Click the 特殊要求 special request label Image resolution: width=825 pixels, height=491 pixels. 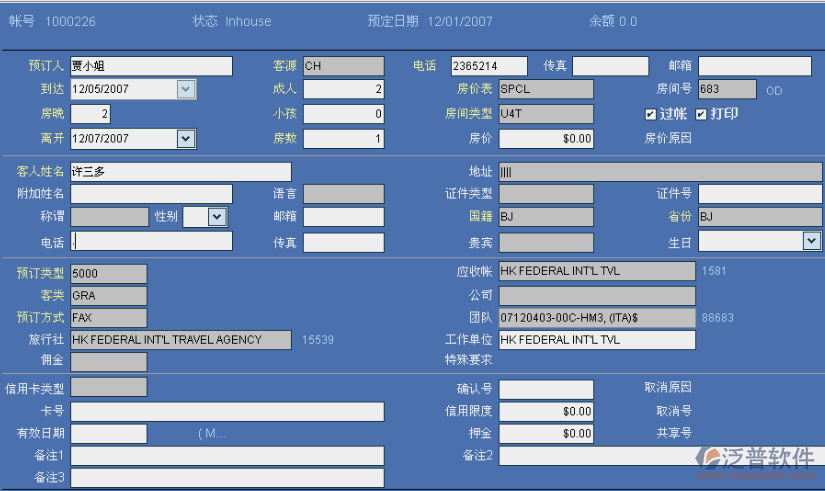(469, 360)
